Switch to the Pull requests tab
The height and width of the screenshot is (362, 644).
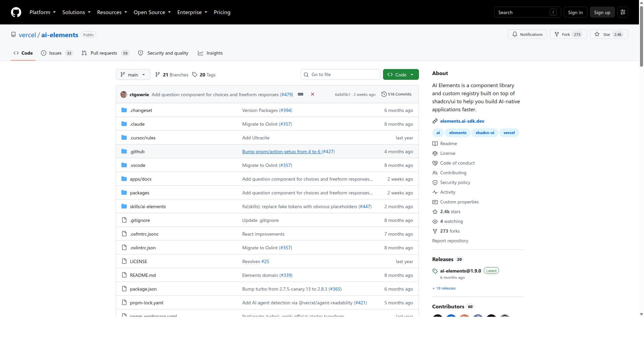coord(105,53)
